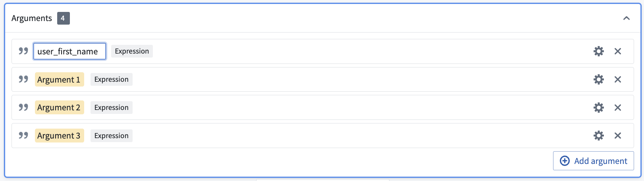The height and width of the screenshot is (181, 644).
Task: Focus the user_first_name input field
Action: click(x=69, y=51)
